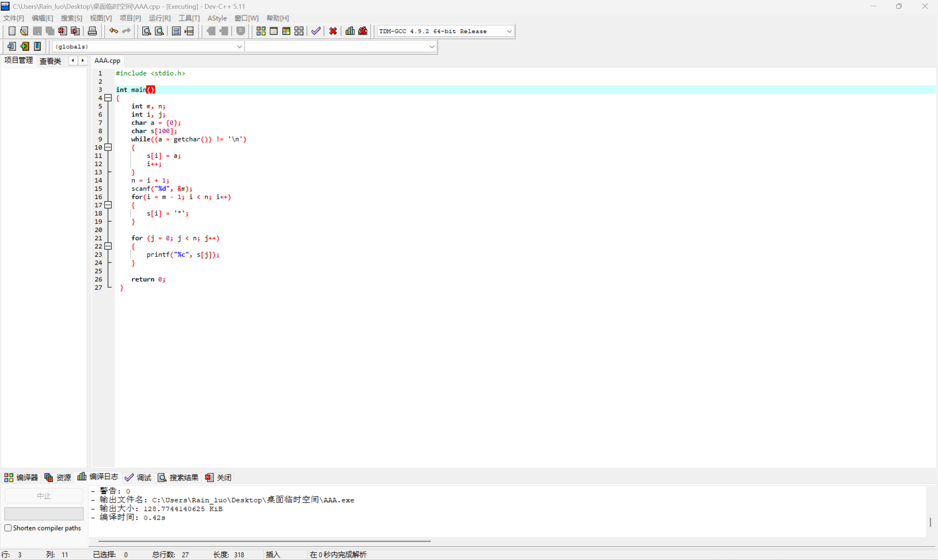938x560 pixels.
Task: Open the AStyle menu
Action: click(x=217, y=18)
